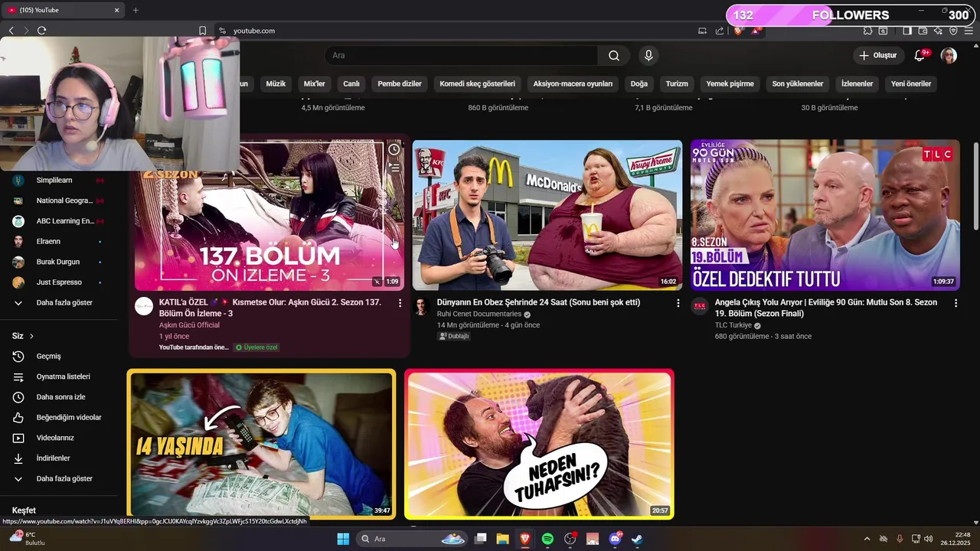Open the Elraenn subscription channel

click(59, 241)
